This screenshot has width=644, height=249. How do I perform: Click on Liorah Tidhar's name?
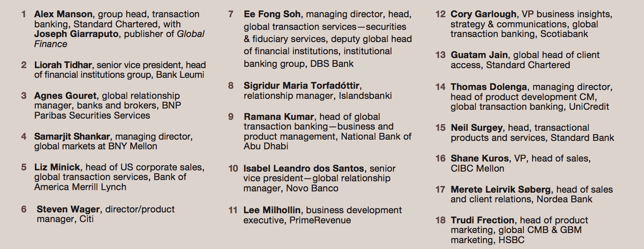coord(63,65)
